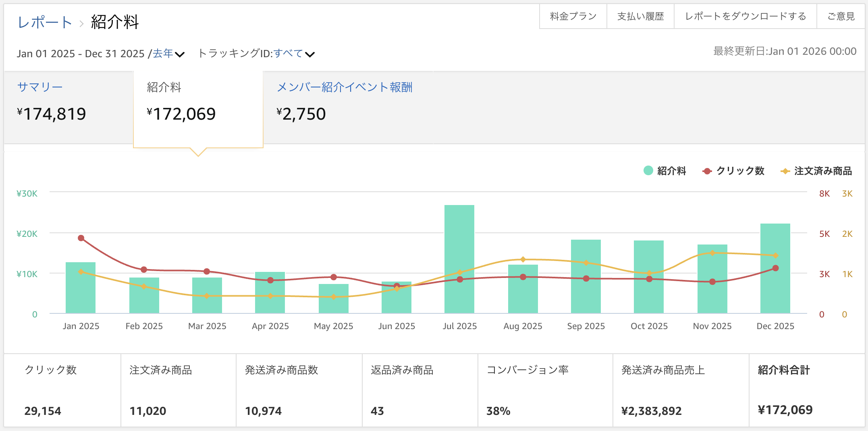Toggle the クリック数 legend series
The image size is (868, 431).
733,171
